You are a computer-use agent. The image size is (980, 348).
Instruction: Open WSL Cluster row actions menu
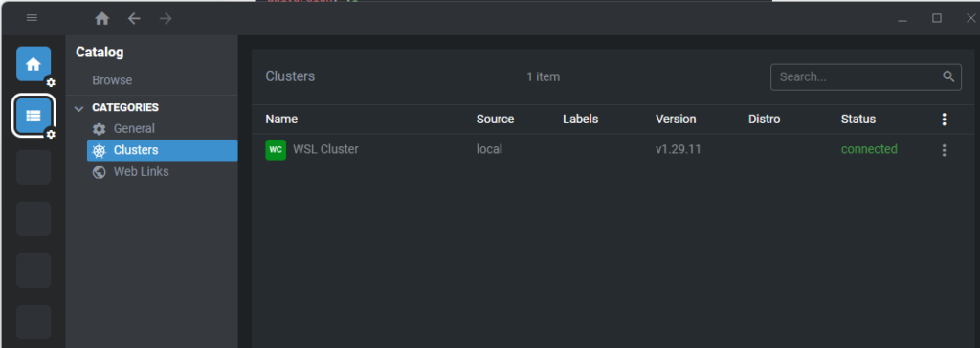(944, 150)
